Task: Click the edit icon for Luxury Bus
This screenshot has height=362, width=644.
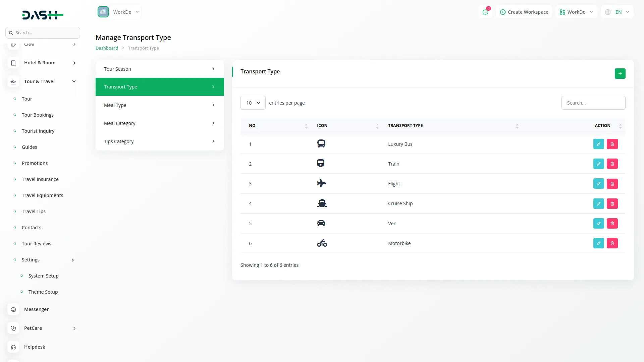Action: [598, 144]
